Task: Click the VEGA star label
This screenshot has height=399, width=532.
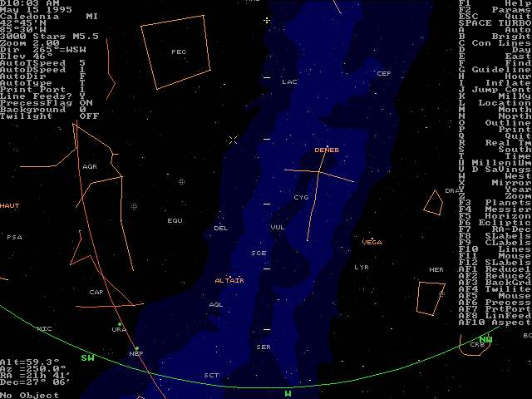Action: tap(372, 242)
